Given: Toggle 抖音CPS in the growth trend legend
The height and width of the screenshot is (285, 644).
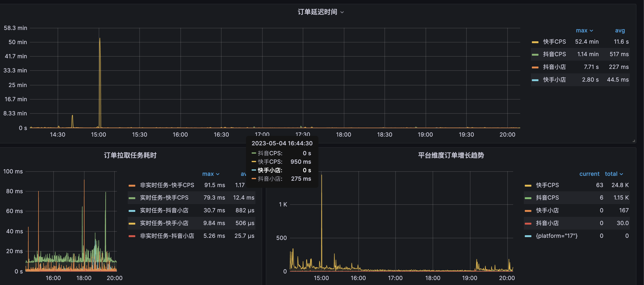Looking at the screenshot, I should (x=547, y=197).
